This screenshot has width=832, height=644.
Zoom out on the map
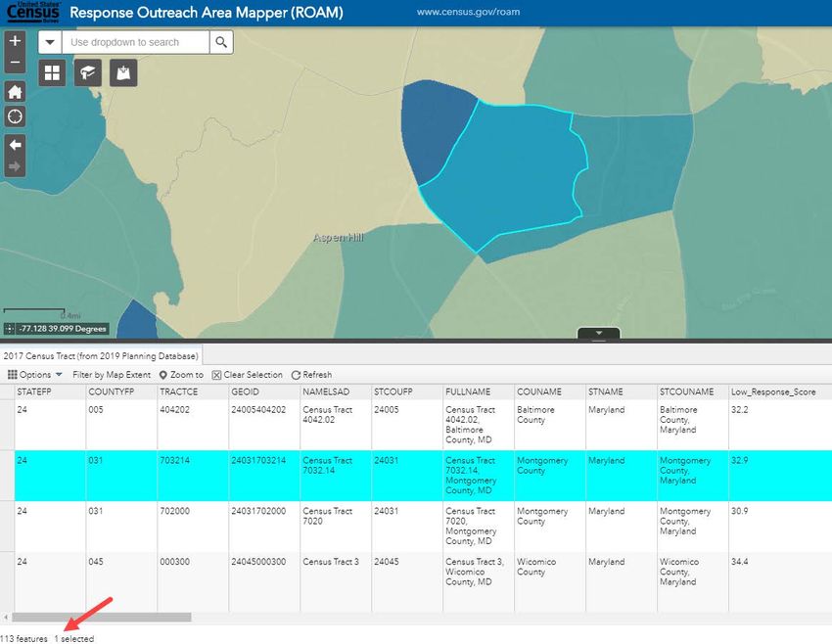pos(15,62)
